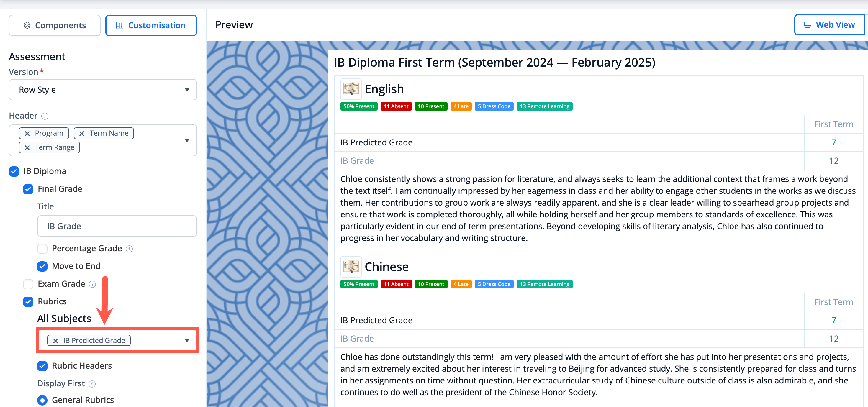Click the Exam Grade info icon
The height and width of the screenshot is (407, 868).
[x=92, y=284]
